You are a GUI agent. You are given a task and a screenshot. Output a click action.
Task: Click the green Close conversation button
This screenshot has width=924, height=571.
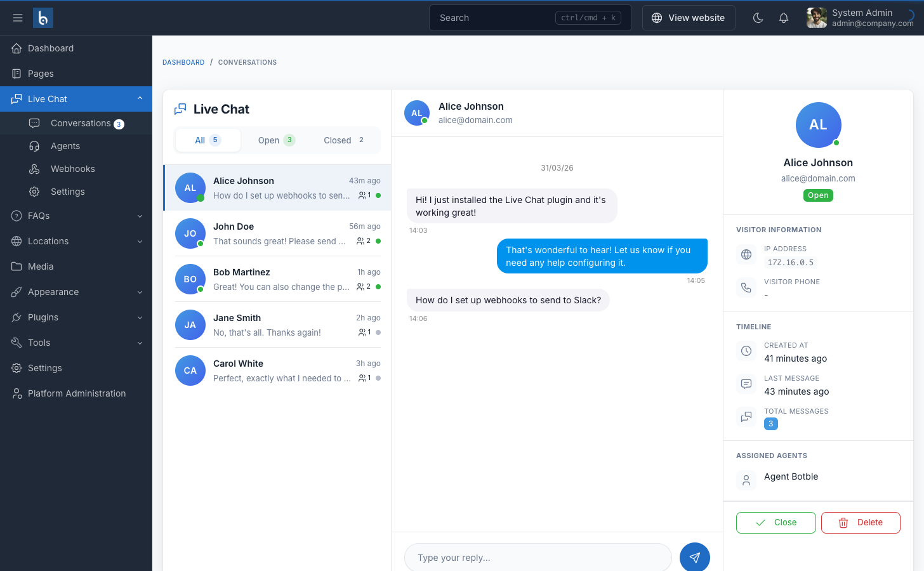pyautogui.click(x=775, y=523)
